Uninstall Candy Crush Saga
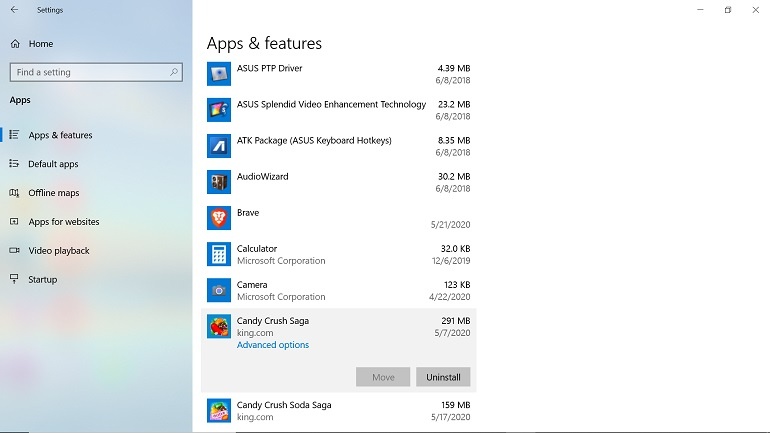 pyautogui.click(x=442, y=377)
